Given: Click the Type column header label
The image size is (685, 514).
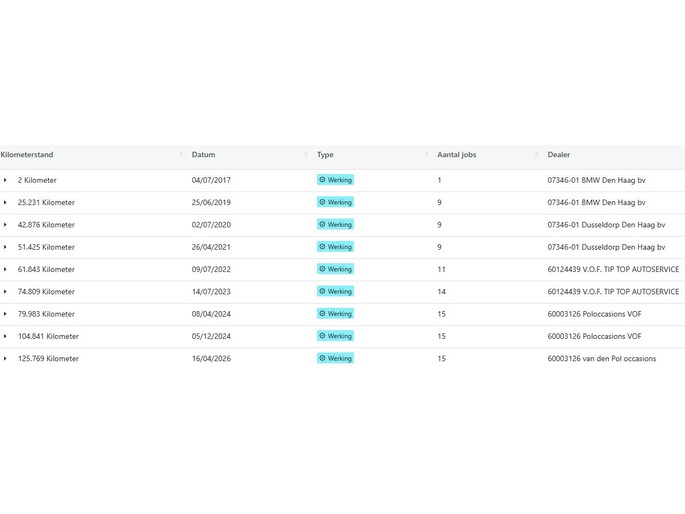Looking at the screenshot, I should click(x=325, y=155).
